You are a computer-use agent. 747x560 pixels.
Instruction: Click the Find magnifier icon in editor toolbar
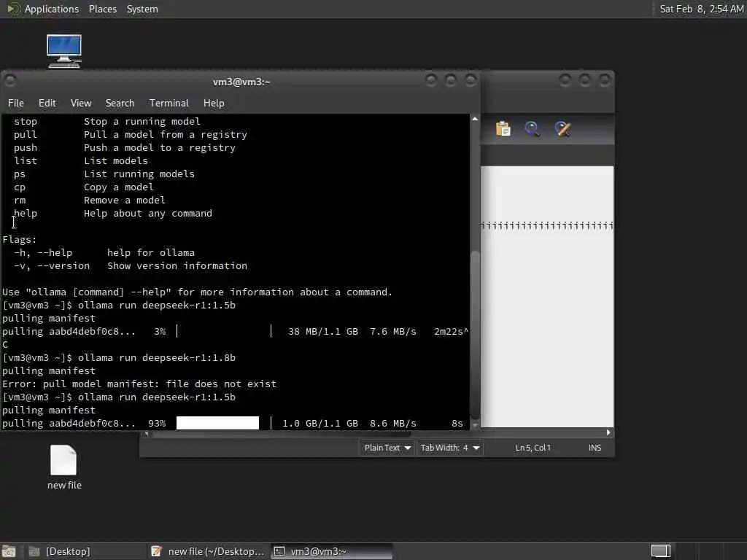(x=532, y=129)
